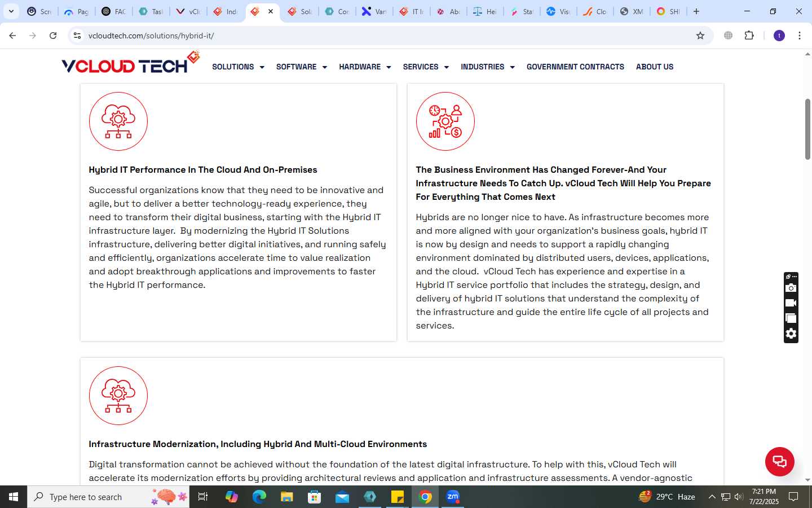The height and width of the screenshot is (508, 812).
Task: Open the ABOUT US page
Action: tap(655, 67)
